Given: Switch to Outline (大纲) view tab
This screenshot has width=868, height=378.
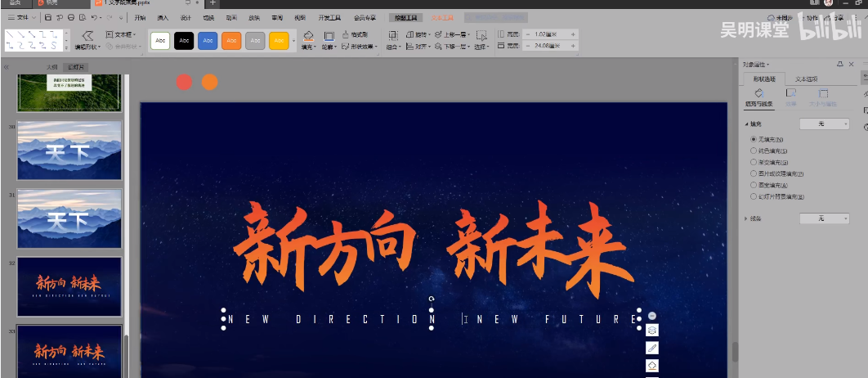Looking at the screenshot, I should pyautogui.click(x=52, y=67).
